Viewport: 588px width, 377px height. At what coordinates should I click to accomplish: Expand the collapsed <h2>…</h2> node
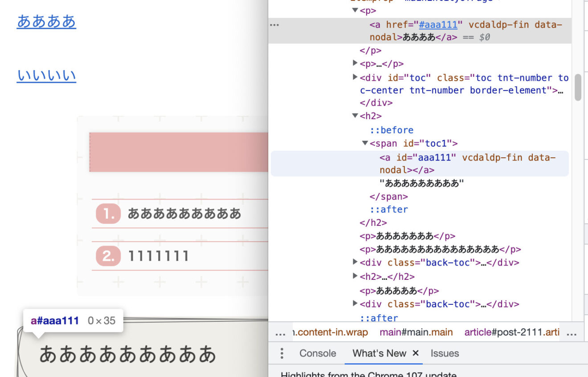pos(354,276)
